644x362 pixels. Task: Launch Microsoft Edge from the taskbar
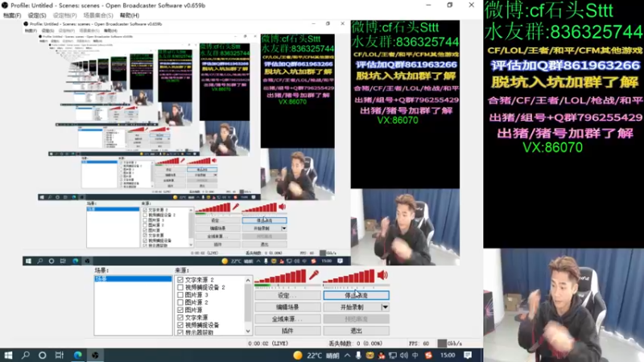[x=77, y=355]
